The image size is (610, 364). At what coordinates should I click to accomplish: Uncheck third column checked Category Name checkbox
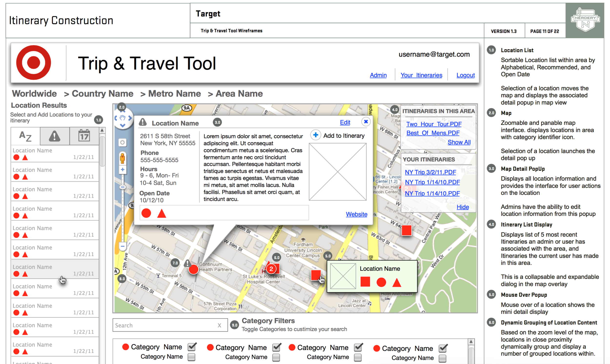click(x=358, y=347)
